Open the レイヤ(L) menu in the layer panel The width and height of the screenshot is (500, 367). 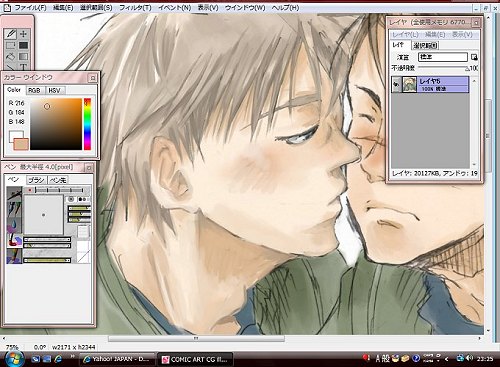click(405, 35)
